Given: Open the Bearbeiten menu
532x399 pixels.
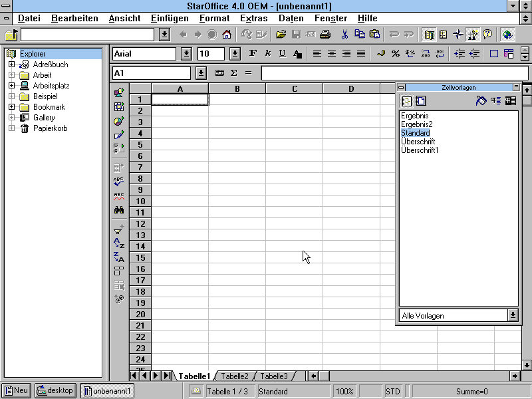Looking at the screenshot, I should click(x=74, y=19).
